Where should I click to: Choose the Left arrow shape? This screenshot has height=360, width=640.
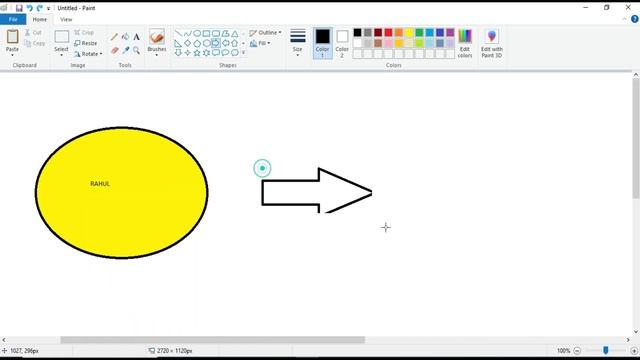tap(225, 43)
